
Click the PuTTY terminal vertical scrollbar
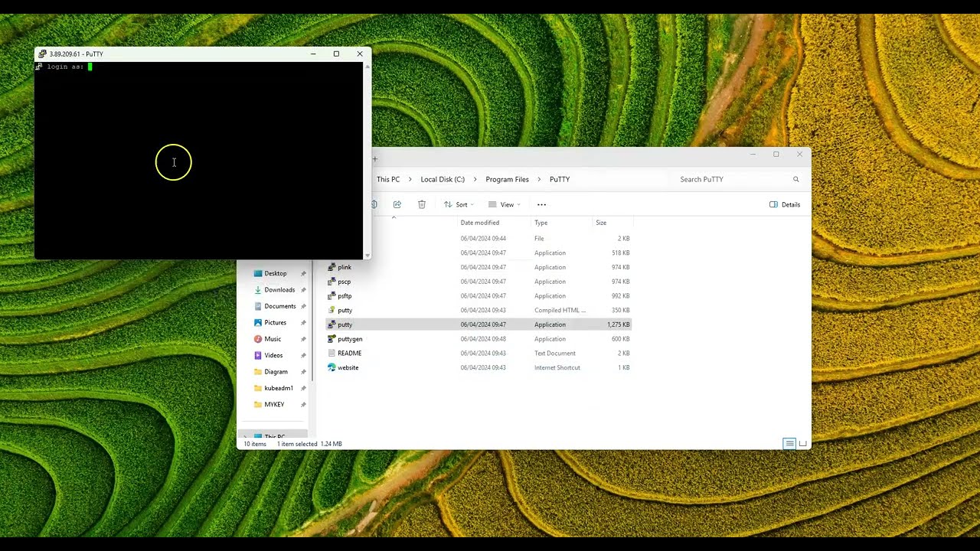[367, 161]
